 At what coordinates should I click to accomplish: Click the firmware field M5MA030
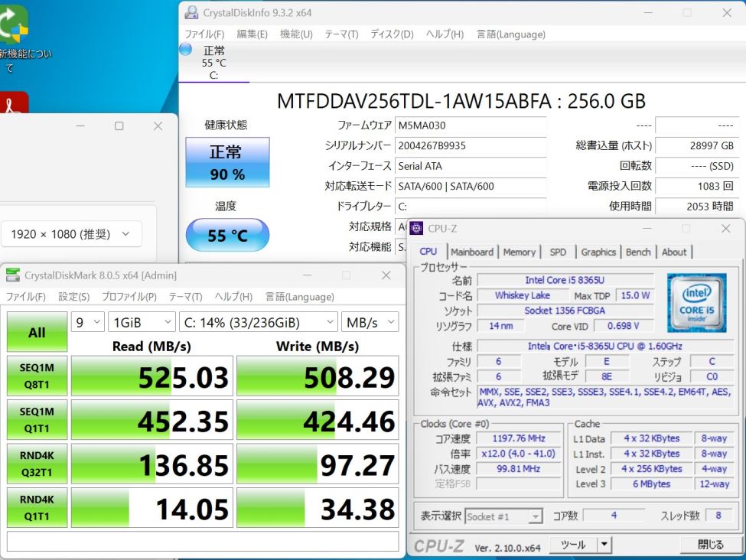coord(470,125)
